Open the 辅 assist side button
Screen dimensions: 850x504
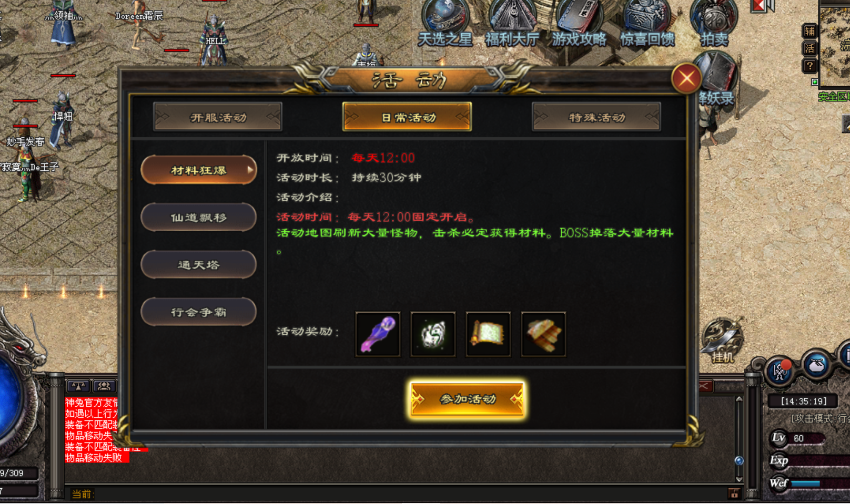(x=809, y=31)
